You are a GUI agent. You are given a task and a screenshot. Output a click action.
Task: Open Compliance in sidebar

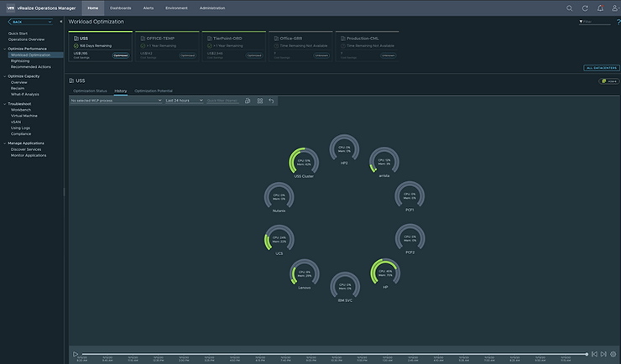click(x=21, y=133)
